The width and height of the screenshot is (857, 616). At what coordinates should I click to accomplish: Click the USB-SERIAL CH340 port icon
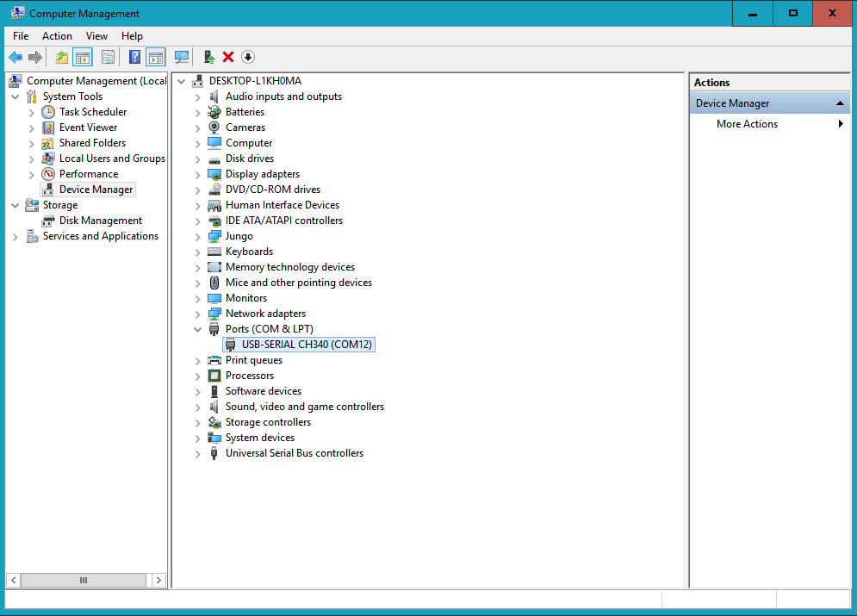[231, 345]
